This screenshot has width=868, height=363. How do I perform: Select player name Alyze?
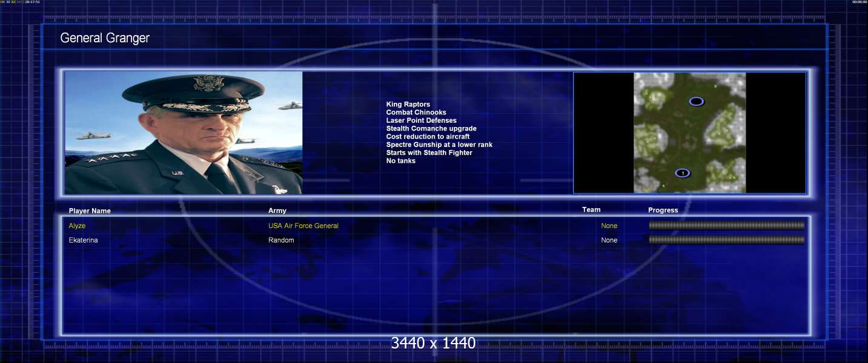click(77, 226)
